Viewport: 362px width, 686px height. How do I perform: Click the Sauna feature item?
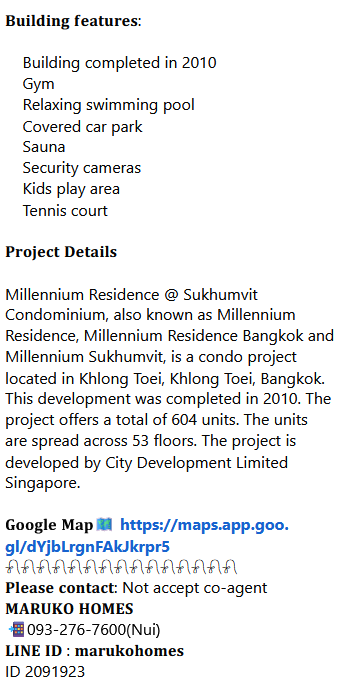[x=44, y=147]
